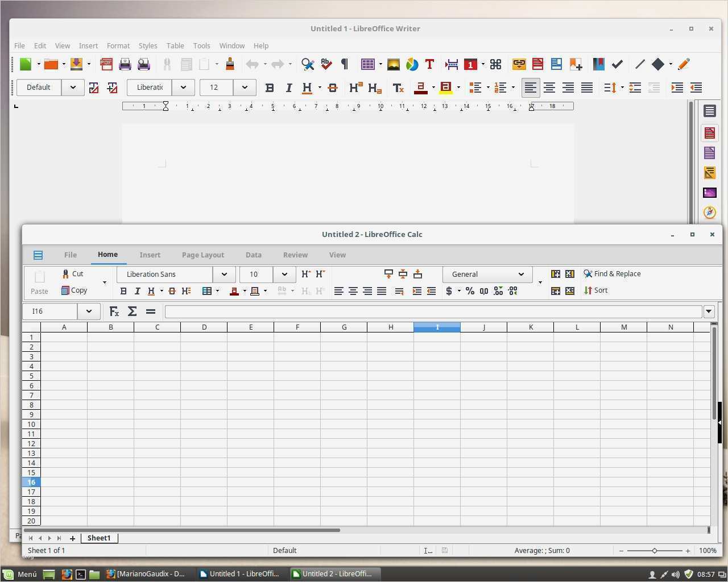Enable center alignment in Writer toolbar

tap(549, 88)
